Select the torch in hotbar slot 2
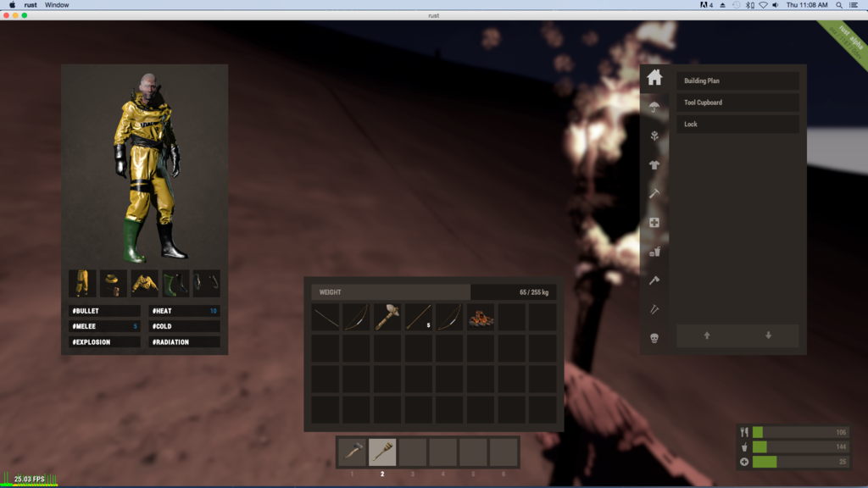Viewport: 868px width, 488px height. pyautogui.click(x=382, y=452)
